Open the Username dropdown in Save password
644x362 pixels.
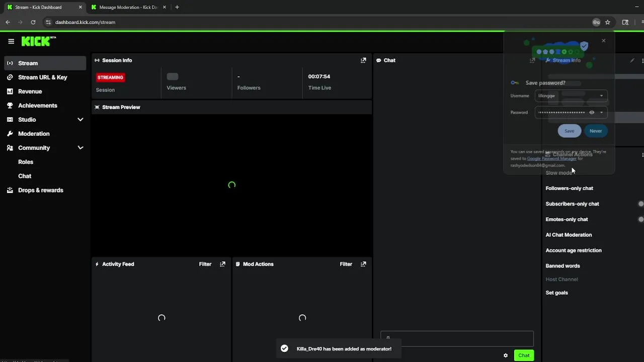(x=601, y=96)
